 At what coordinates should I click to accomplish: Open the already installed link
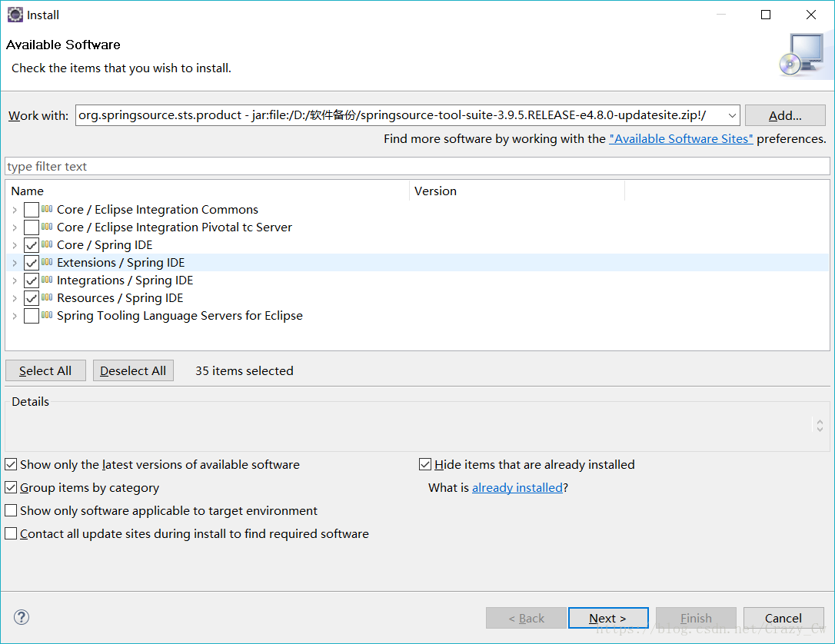(517, 487)
